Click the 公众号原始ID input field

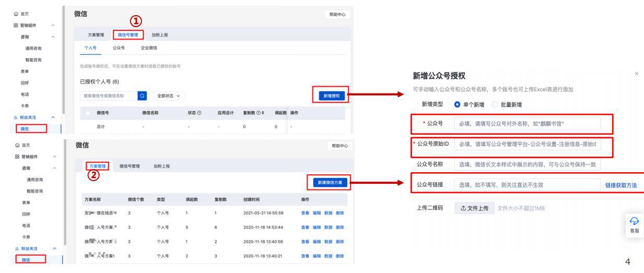tap(528, 144)
